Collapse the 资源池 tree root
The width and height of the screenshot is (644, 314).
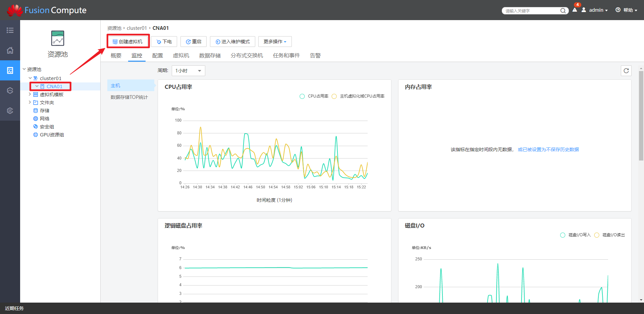tap(24, 69)
